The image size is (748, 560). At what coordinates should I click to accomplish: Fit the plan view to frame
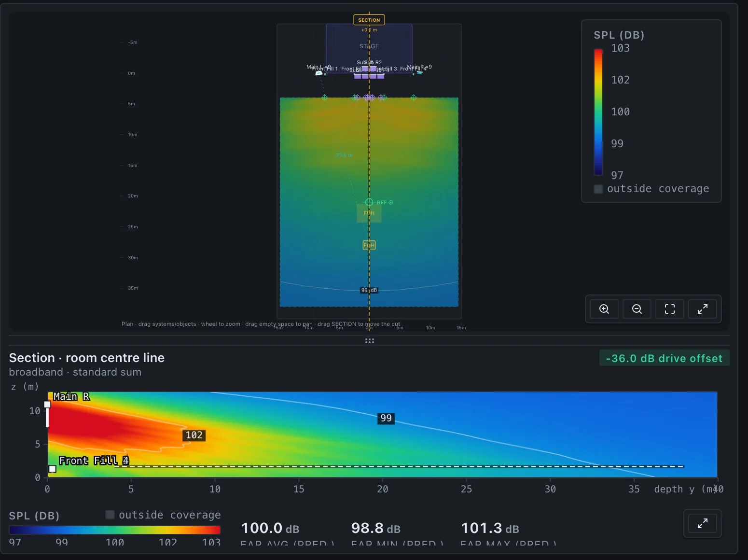pyautogui.click(x=670, y=309)
